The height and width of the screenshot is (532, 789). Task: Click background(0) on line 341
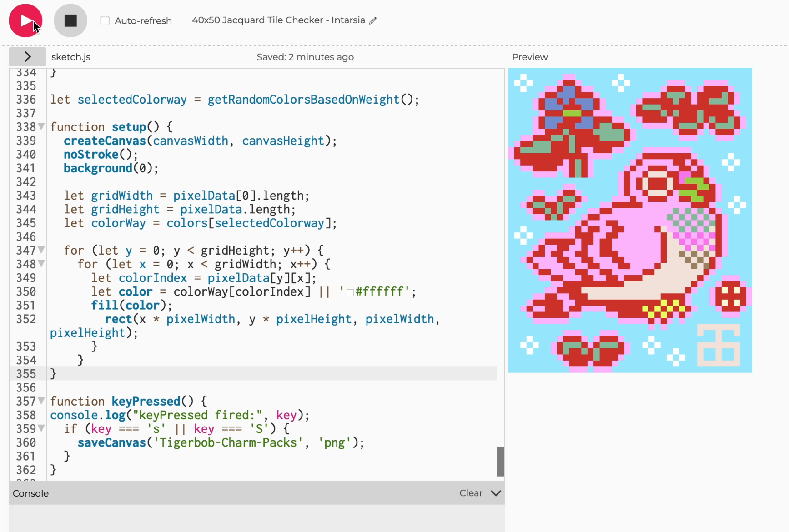[111, 168]
